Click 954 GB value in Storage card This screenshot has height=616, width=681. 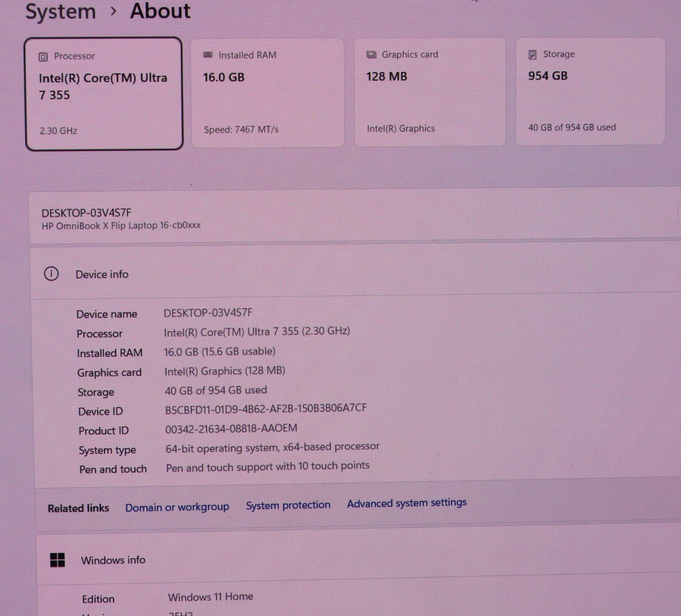[548, 76]
